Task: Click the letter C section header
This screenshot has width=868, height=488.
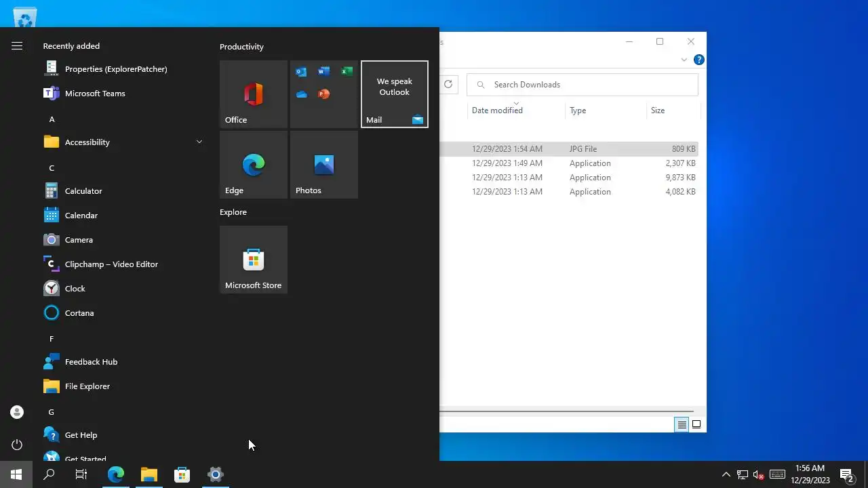Action: click(52, 167)
